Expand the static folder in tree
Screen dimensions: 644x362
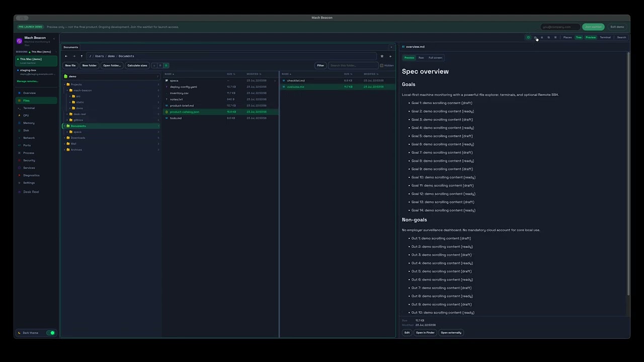[70, 102]
